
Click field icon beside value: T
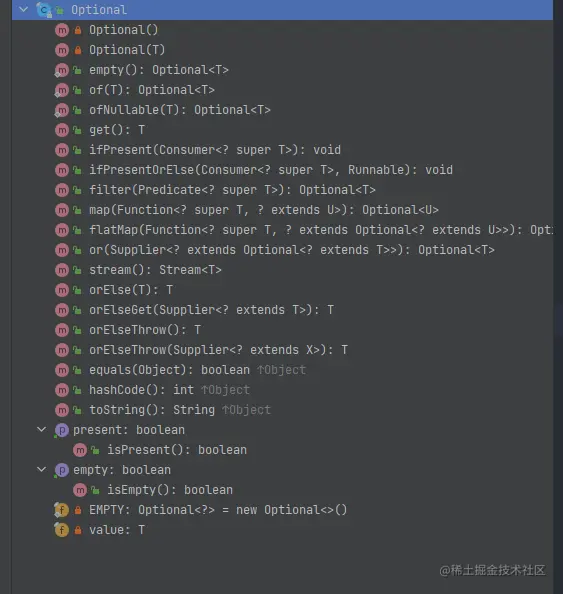61,530
